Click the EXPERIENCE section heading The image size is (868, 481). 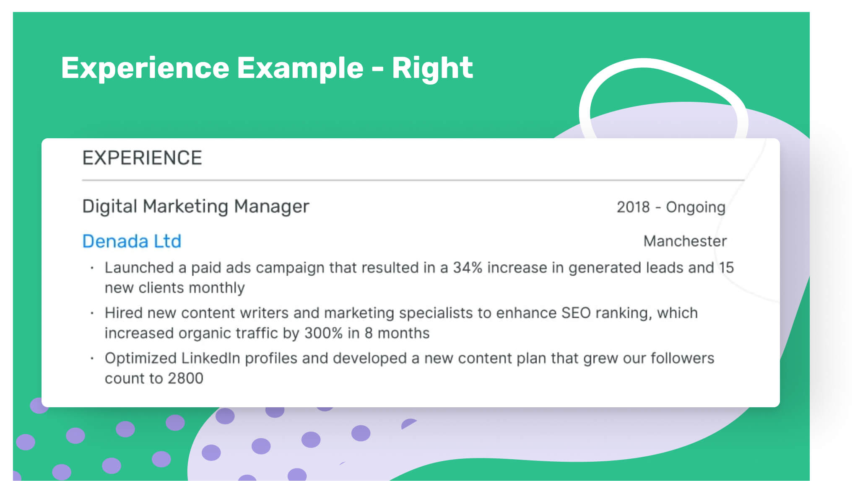pos(142,158)
